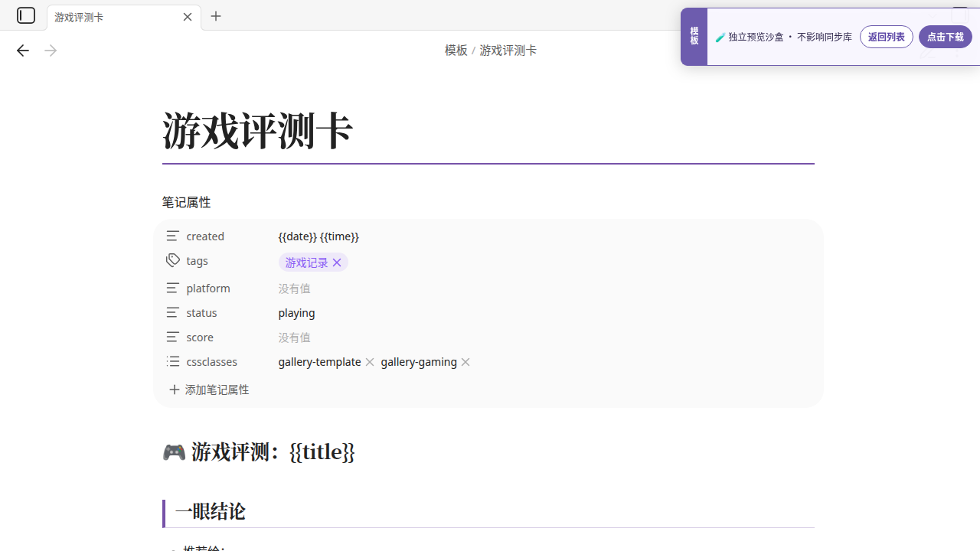
Task: Click the cssclasses property name
Action: coord(211,362)
